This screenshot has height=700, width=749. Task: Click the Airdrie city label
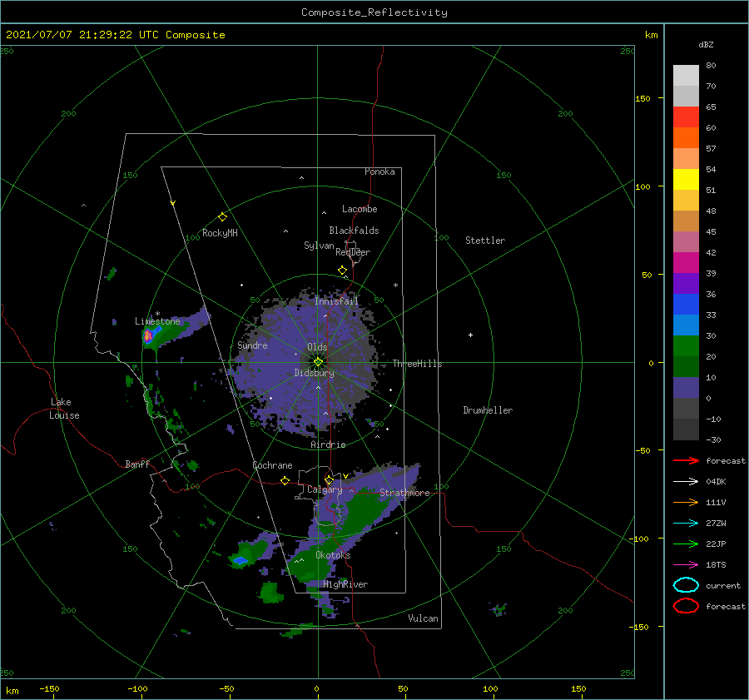tap(328, 444)
